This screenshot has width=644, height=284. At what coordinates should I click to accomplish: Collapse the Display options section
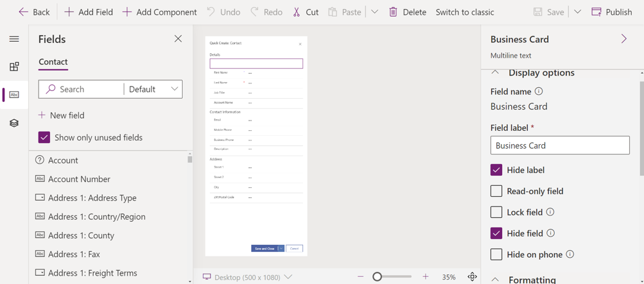coord(495,72)
